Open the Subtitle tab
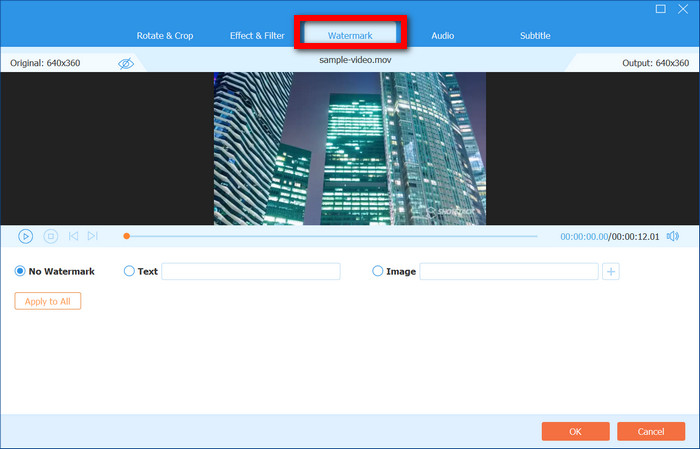The width and height of the screenshot is (700, 449). [x=535, y=36]
